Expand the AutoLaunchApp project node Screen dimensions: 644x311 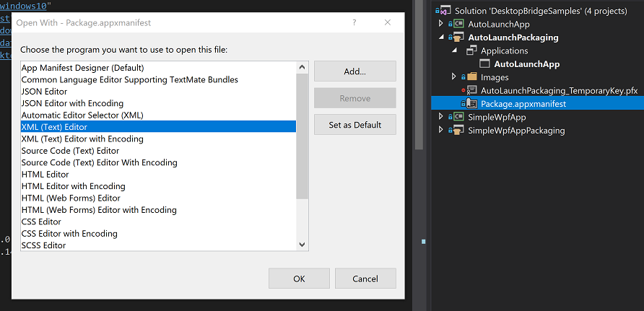click(440, 25)
